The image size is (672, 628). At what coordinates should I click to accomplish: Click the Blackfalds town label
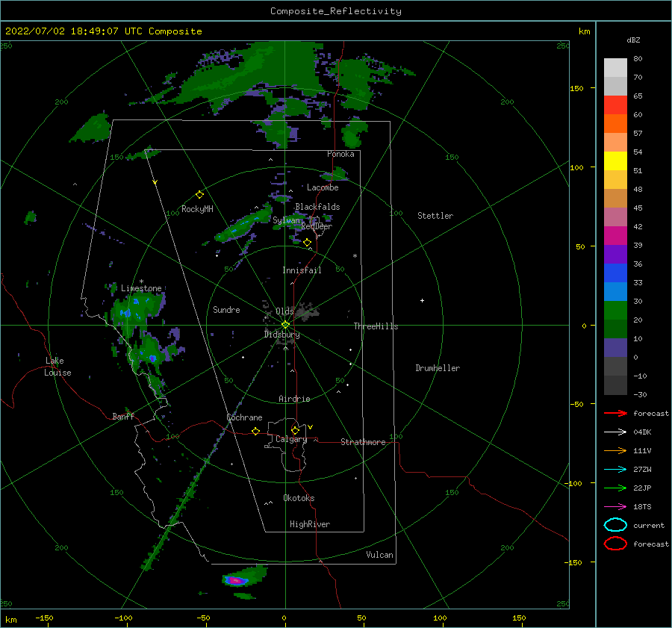(x=317, y=207)
